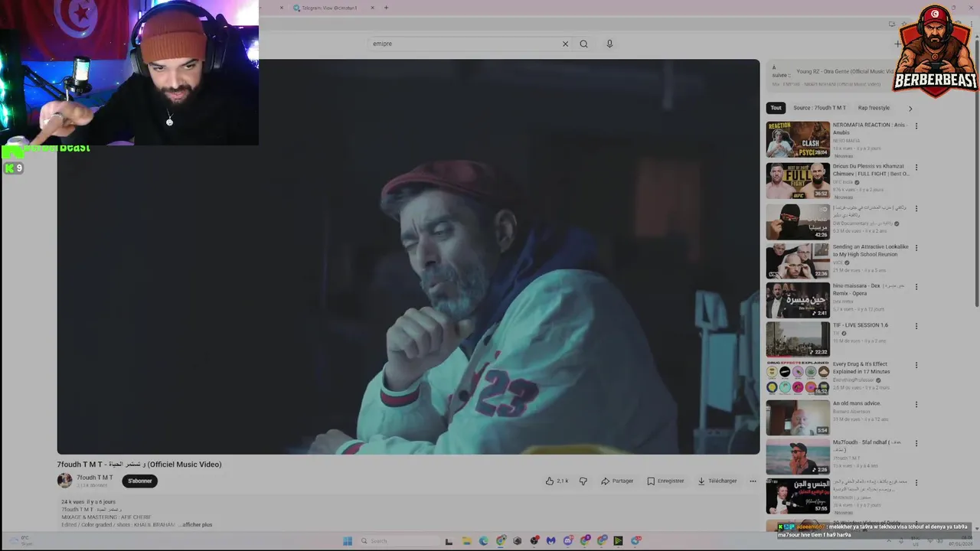The image size is (980, 551).
Task: Open hine maissara - Dex Remix title
Action: coord(869,289)
